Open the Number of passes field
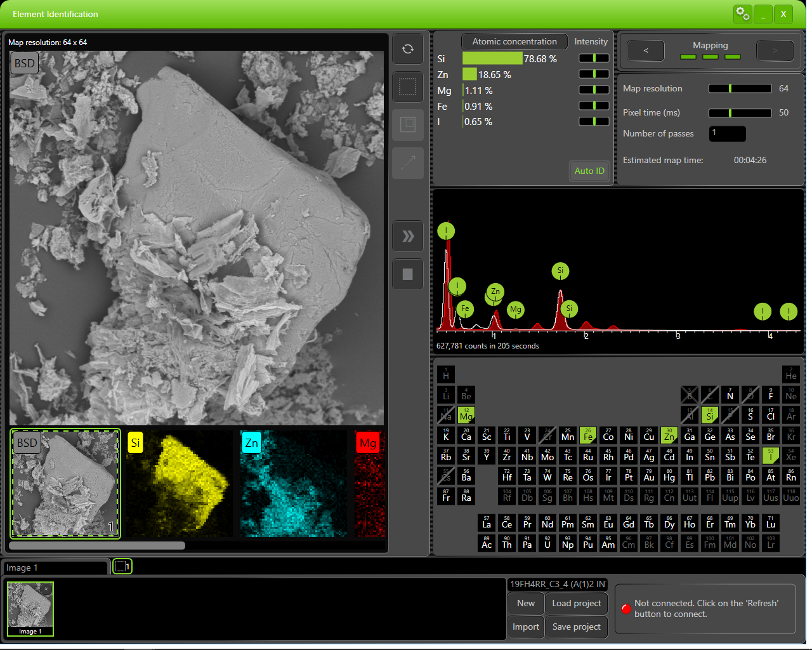This screenshot has height=650, width=812. click(727, 133)
